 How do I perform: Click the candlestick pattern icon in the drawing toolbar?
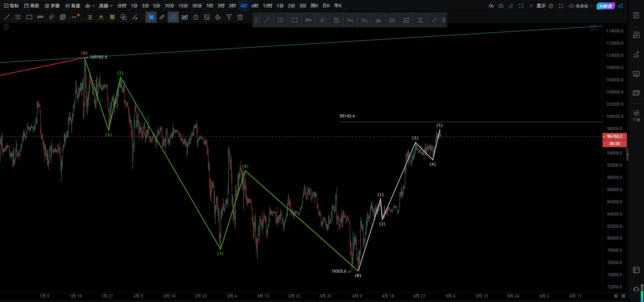[x=184, y=17]
